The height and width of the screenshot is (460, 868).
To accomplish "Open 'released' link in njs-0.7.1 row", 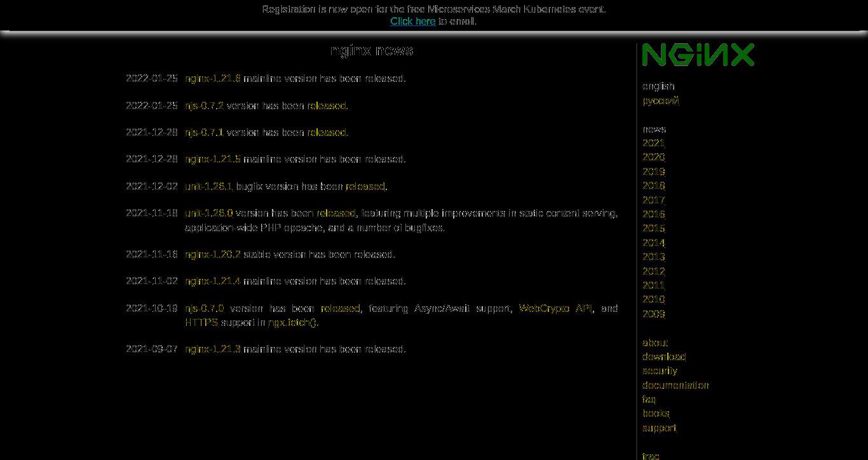I will pos(327,132).
